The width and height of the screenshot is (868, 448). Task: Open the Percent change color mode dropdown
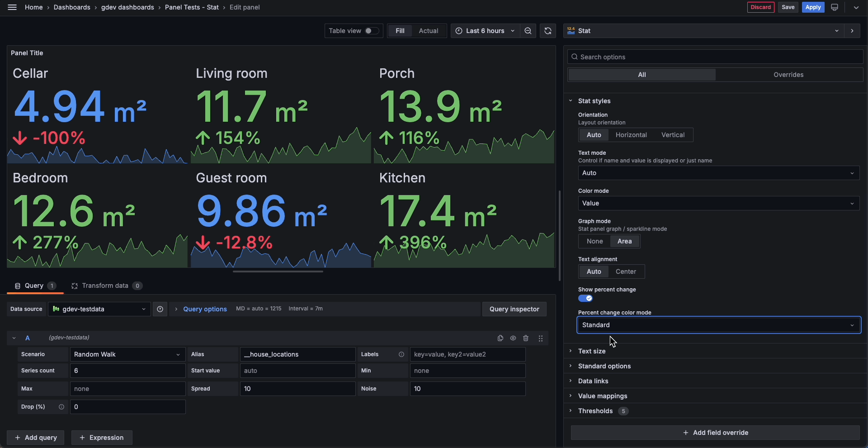coord(719,325)
